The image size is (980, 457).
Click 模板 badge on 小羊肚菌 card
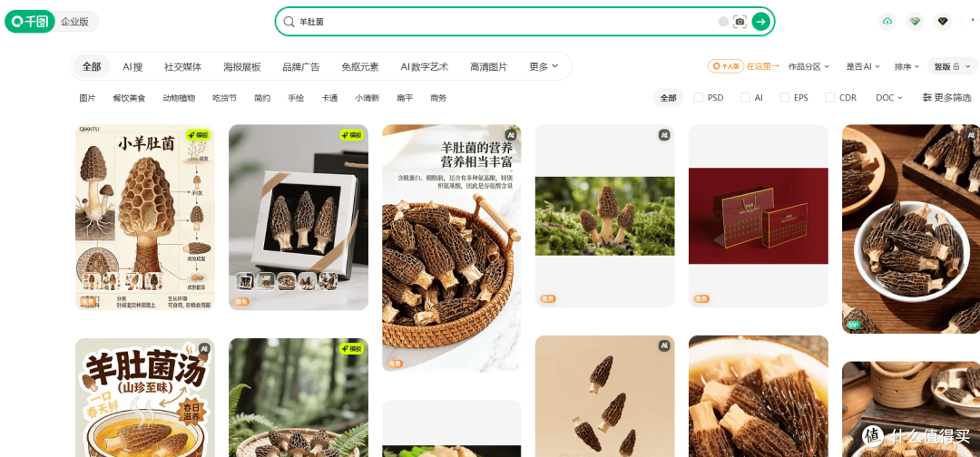(x=198, y=135)
